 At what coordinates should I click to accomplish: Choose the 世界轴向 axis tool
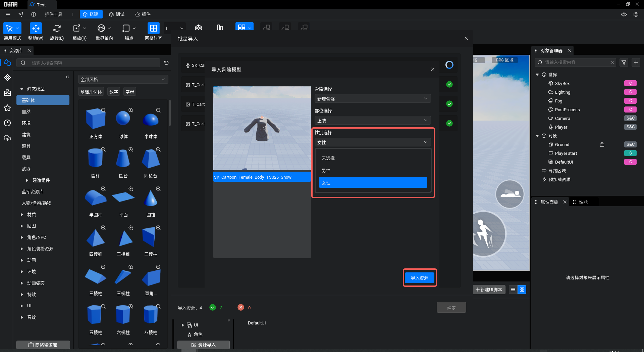(104, 32)
